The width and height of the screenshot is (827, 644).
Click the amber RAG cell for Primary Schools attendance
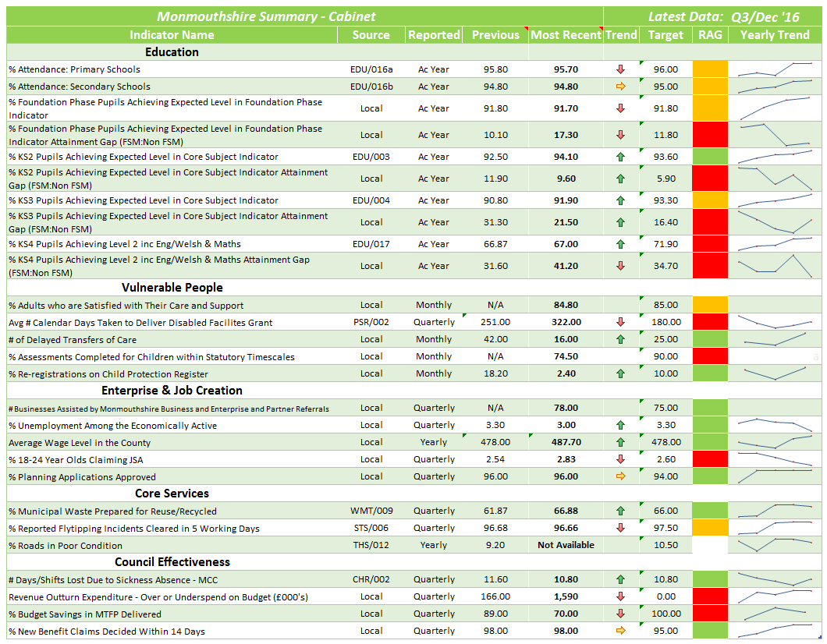pyautogui.click(x=710, y=69)
